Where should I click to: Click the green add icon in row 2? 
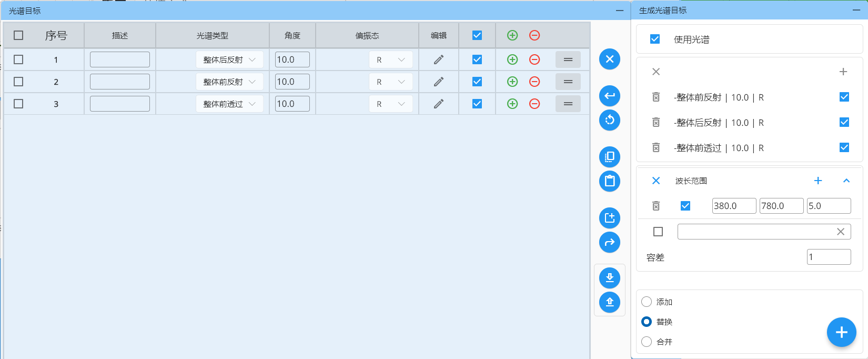(512, 82)
